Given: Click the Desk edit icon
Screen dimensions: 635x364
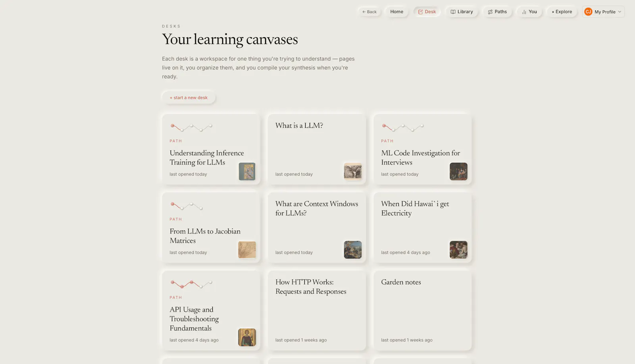Looking at the screenshot, I should pos(420,12).
